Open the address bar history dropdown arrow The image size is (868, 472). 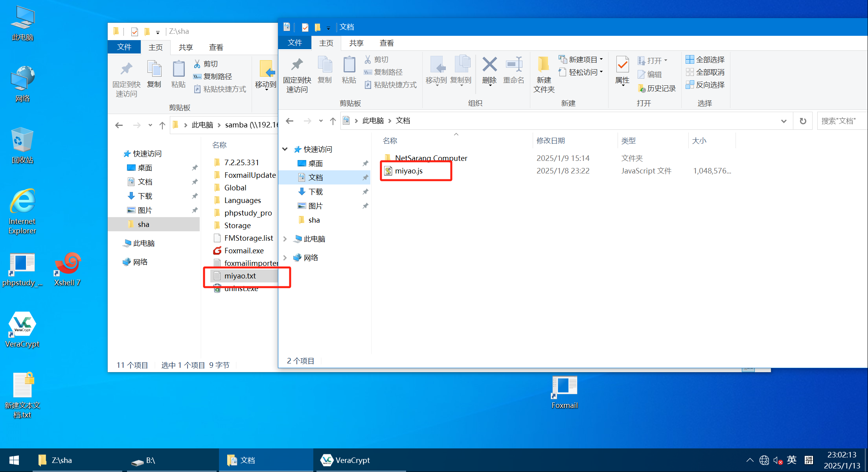[783, 121]
